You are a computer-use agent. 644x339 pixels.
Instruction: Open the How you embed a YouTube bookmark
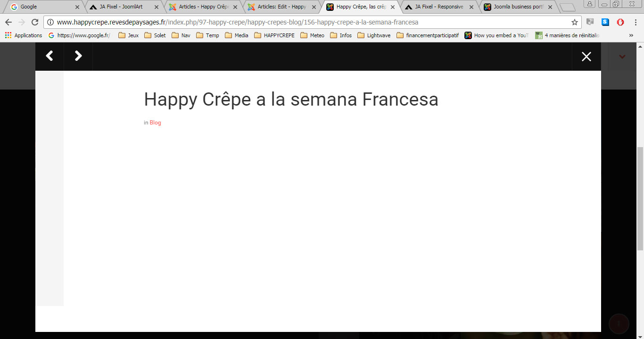tap(496, 35)
